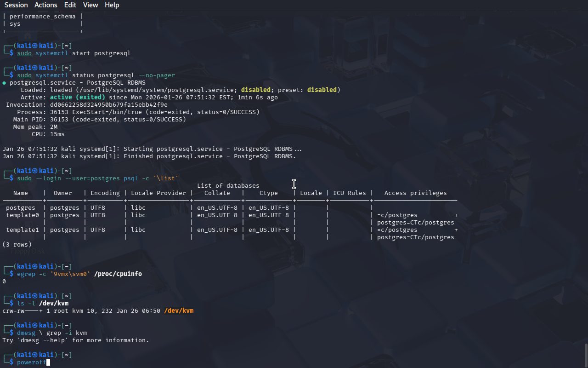Click the '(3 rows)' result count text
The image size is (588, 368).
click(x=17, y=245)
